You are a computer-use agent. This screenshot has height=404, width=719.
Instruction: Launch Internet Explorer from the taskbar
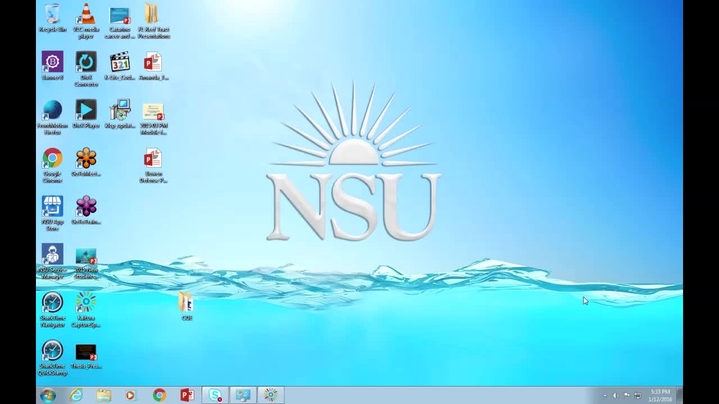pyautogui.click(x=76, y=395)
